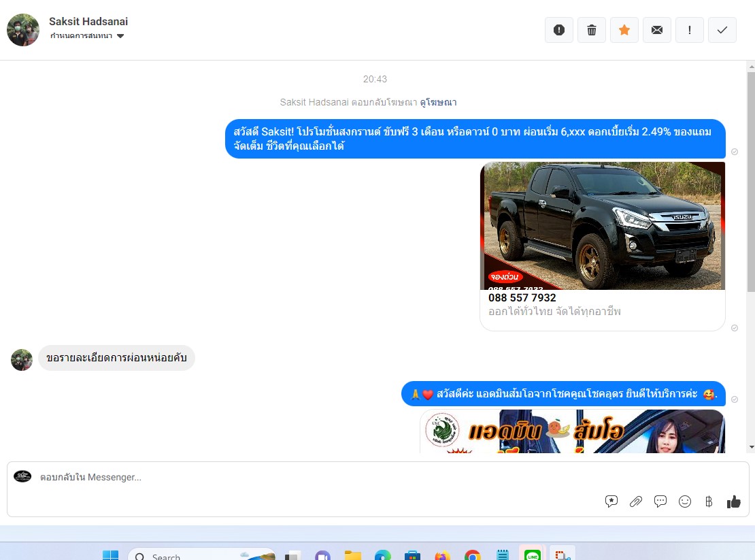The height and width of the screenshot is (560, 755).
Task: Open the speech bubble quick reply icon
Action: [x=660, y=501]
